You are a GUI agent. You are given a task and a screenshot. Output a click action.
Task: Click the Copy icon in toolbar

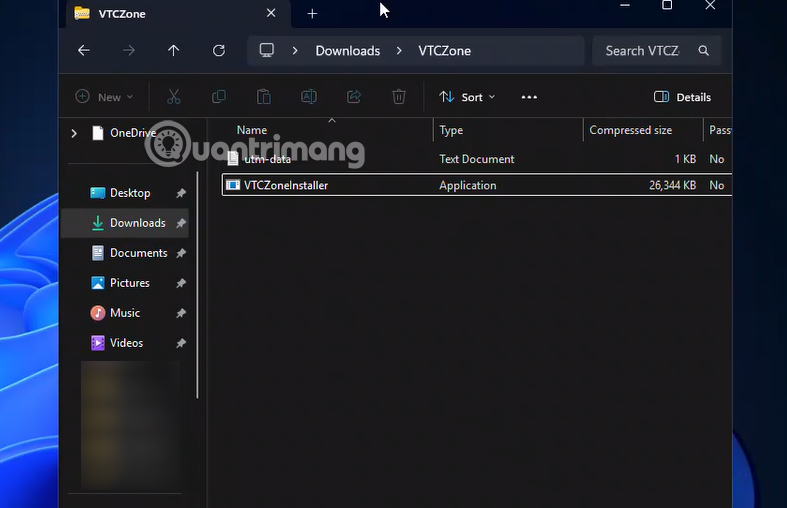pyautogui.click(x=219, y=97)
